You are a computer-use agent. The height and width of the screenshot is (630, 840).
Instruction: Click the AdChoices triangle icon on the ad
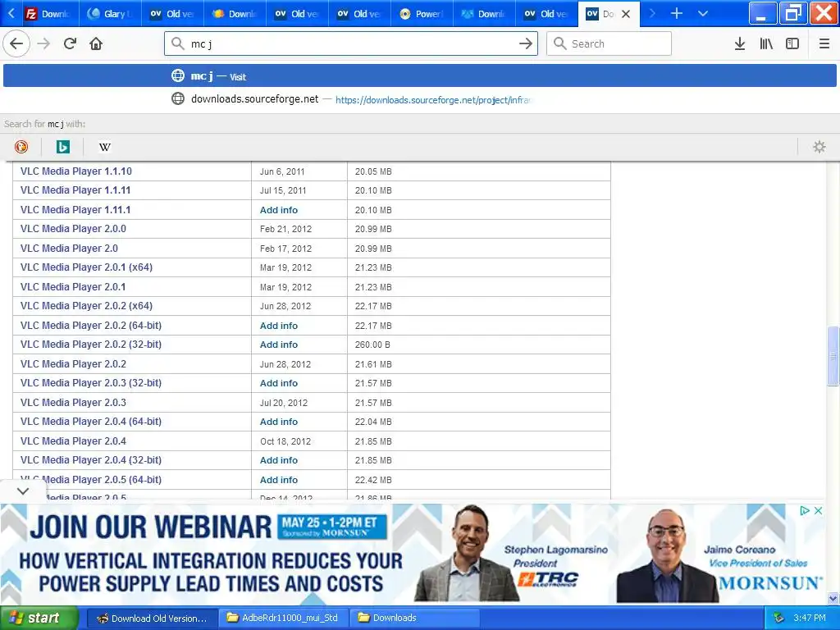click(x=805, y=510)
